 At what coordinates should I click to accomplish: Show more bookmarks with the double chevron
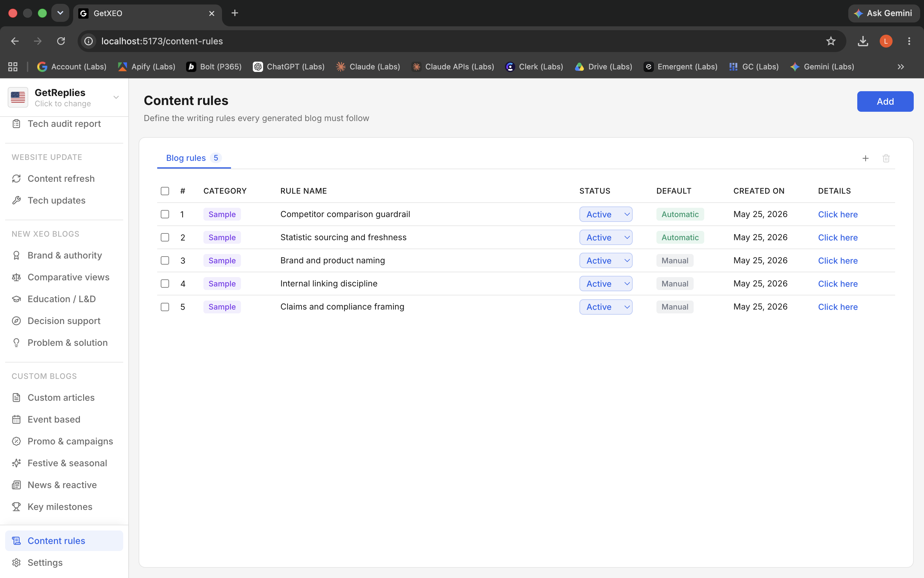tap(901, 66)
